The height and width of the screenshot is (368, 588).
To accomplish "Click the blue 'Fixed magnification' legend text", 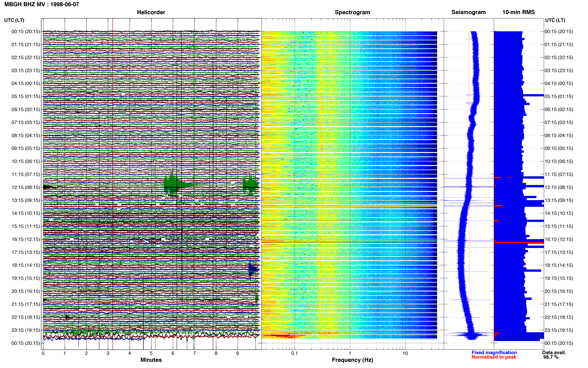I will point(494,353).
